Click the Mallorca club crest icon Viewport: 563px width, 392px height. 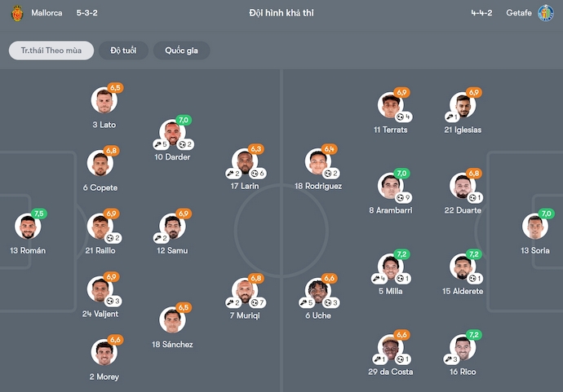(x=17, y=13)
